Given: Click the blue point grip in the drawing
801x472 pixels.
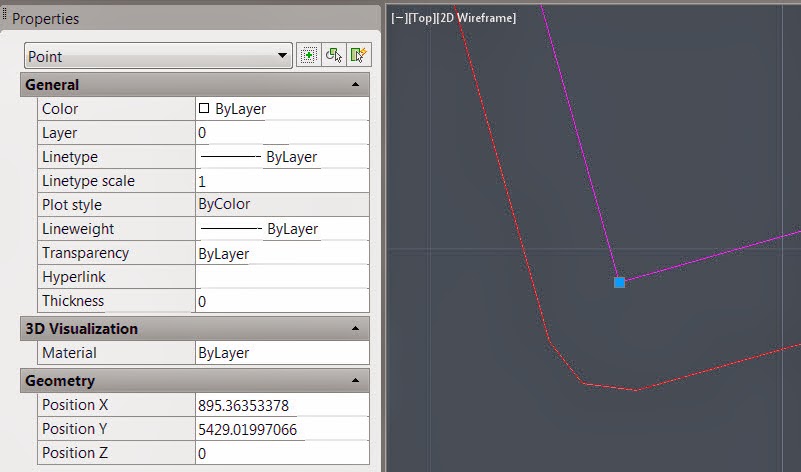Looking at the screenshot, I should coord(619,282).
